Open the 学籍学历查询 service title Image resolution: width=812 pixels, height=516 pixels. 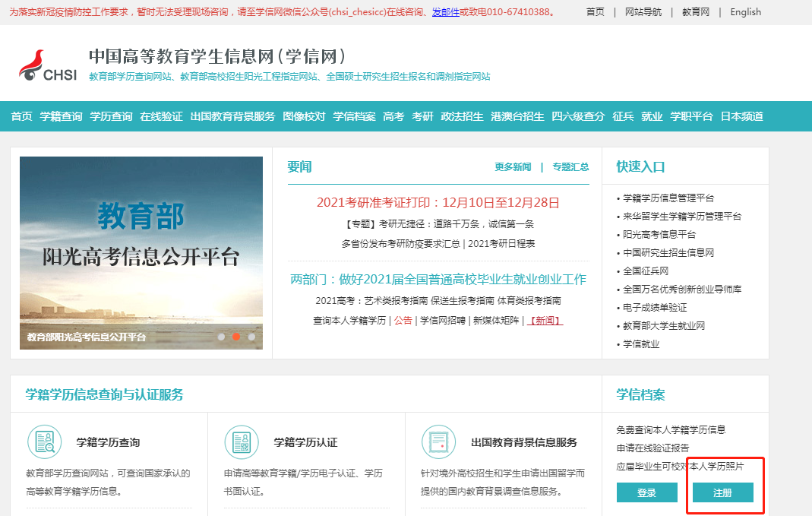pyautogui.click(x=108, y=442)
